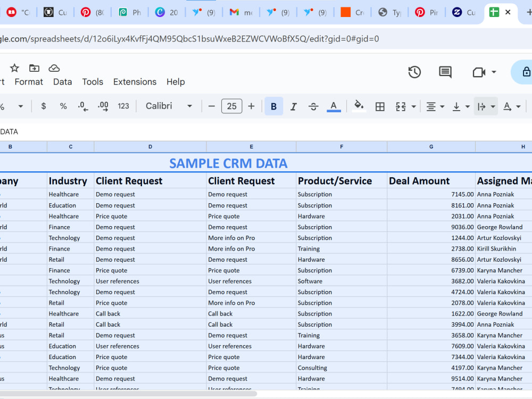Decrease decimal places
532x399 pixels.
(x=83, y=106)
